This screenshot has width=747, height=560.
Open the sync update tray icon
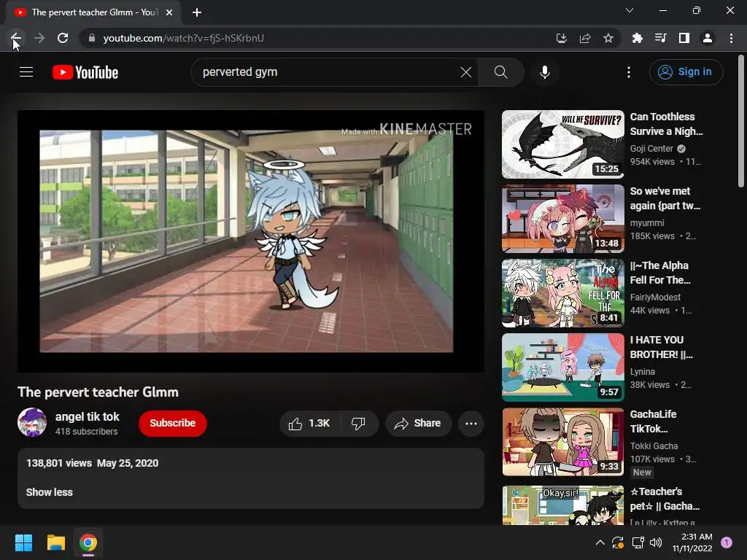(618, 542)
